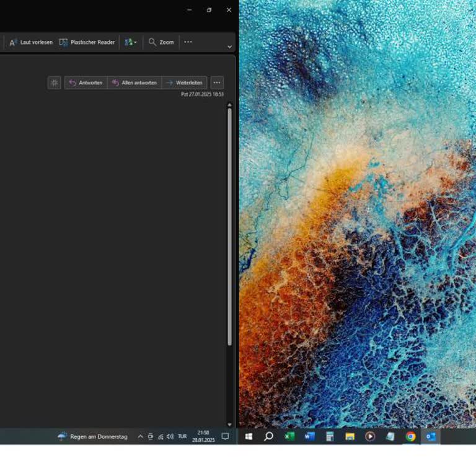Image resolution: width=476 pixels, height=476 pixels.
Task: Switch the TUR keyboard language indicator
Action: [x=182, y=437]
